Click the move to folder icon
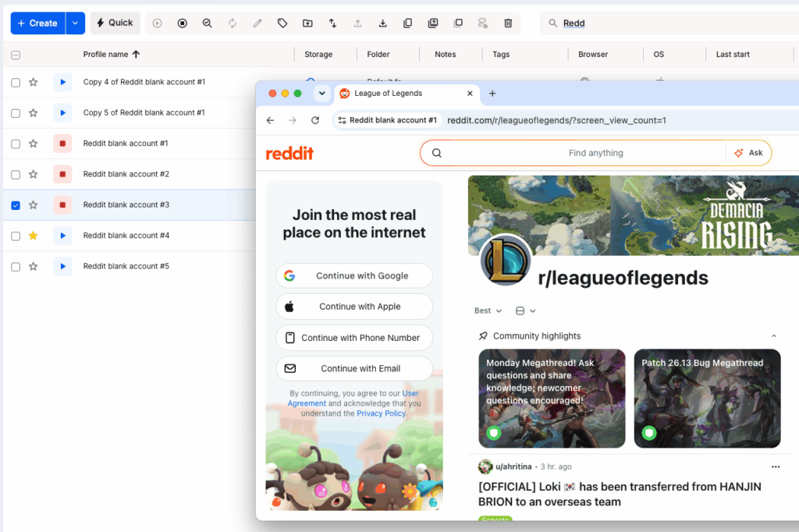 point(307,23)
